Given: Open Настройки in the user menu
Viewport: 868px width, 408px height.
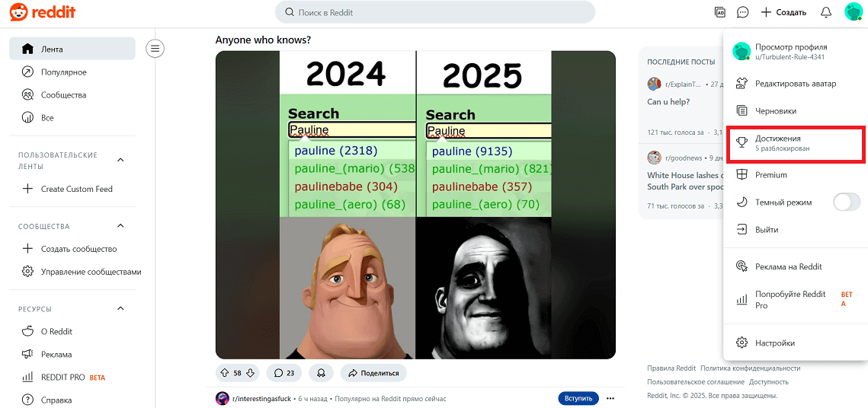Looking at the screenshot, I should tap(795, 343).
